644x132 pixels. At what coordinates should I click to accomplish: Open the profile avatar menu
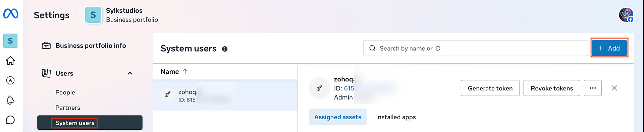[626, 15]
